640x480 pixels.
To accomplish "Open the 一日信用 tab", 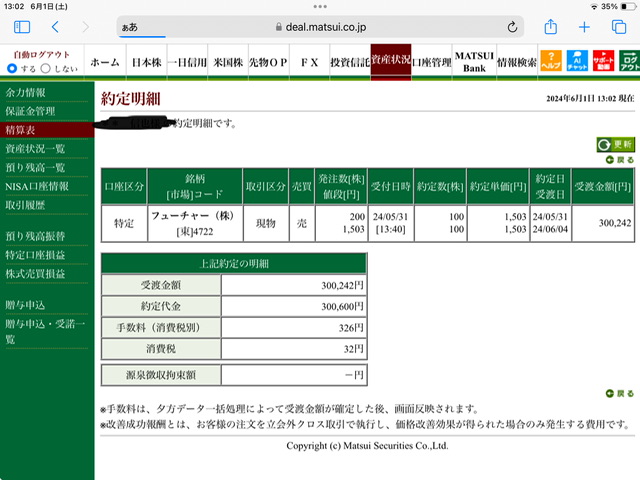I will (x=187, y=62).
